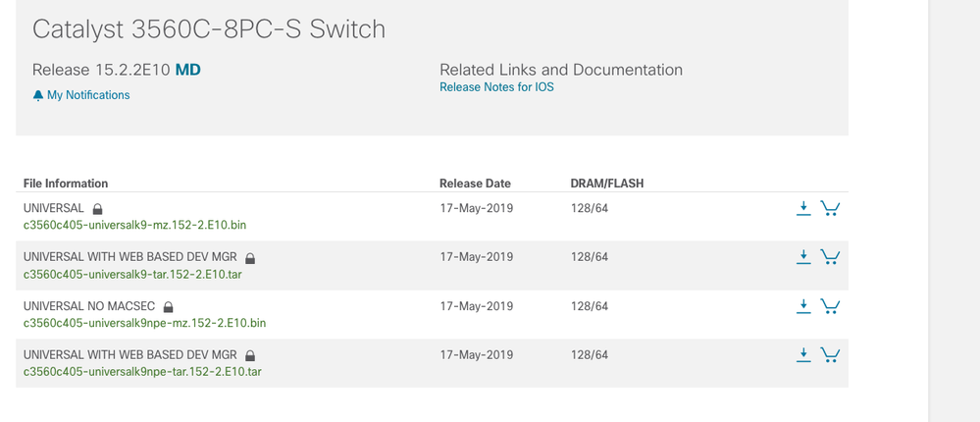Download the universalk9-mz.152-2.E10.bin file
The image size is (980, 422).
click(803, 208)
